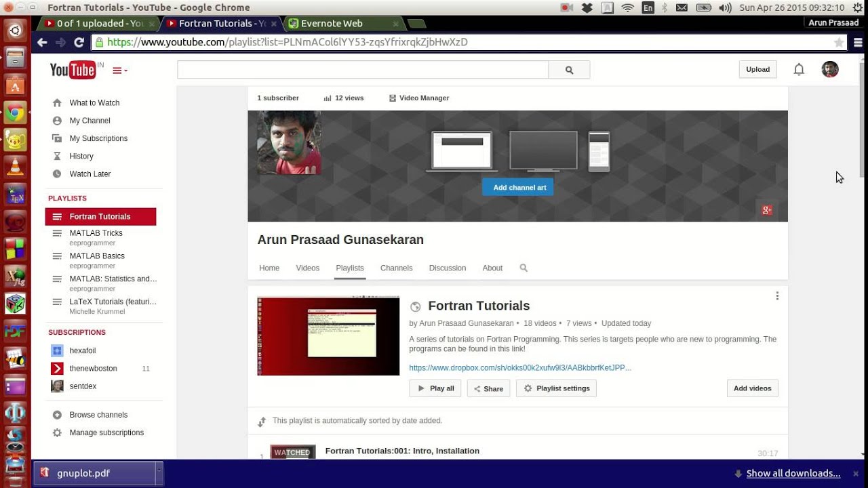Open Chrome hamburger menu
868x488 pixels.
coord(859,42)
